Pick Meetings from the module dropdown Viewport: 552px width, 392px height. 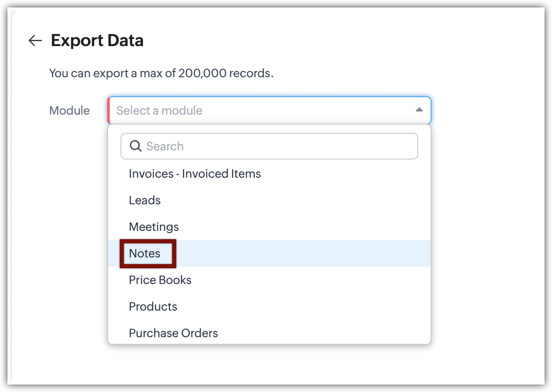click(154, 227)
